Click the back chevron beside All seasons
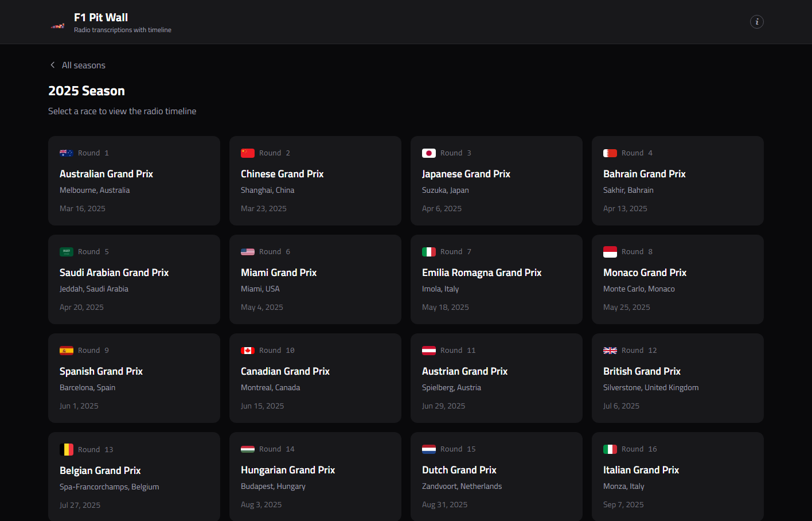812x521 pixels. coord(53,65)
